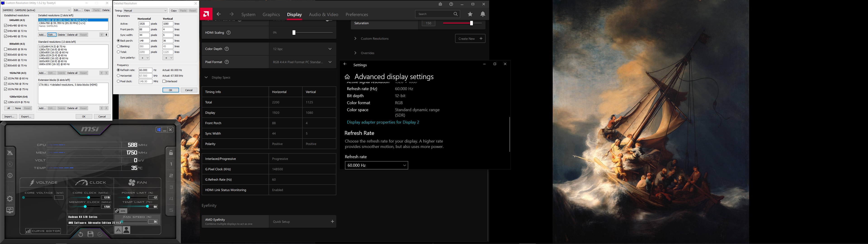Viewport: 868px width, 244px height.
Task: Click AMD favorites star icon
Action: click(470, 14)
